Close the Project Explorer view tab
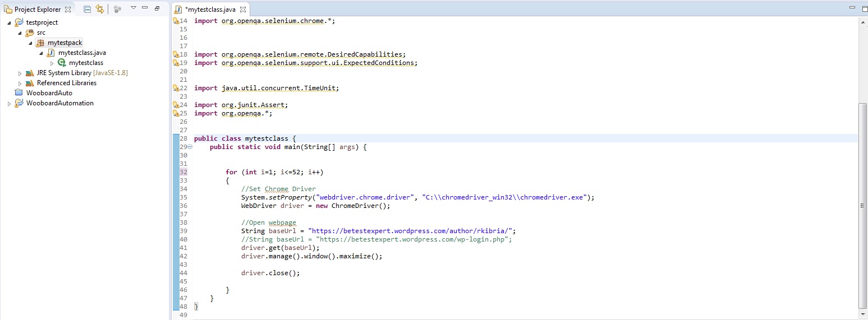Image resolution: width=868 pixels, height=320 pixels. 68,10
